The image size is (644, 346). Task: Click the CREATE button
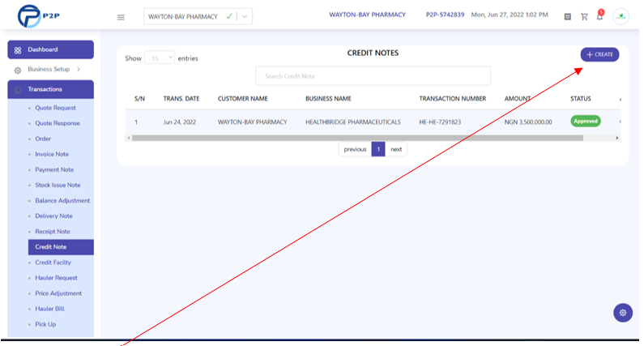(x=599, y=54)
